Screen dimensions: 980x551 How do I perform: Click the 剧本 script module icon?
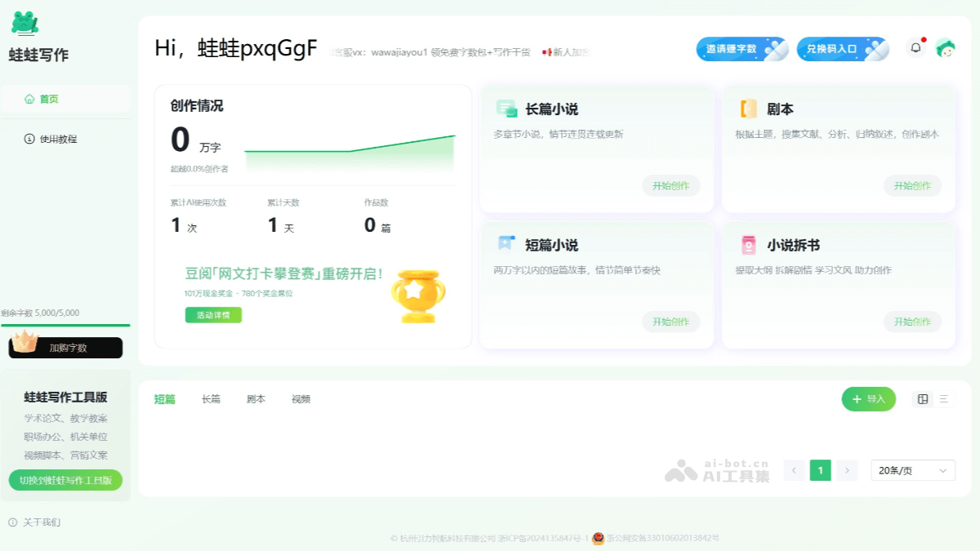pos(750,108)
